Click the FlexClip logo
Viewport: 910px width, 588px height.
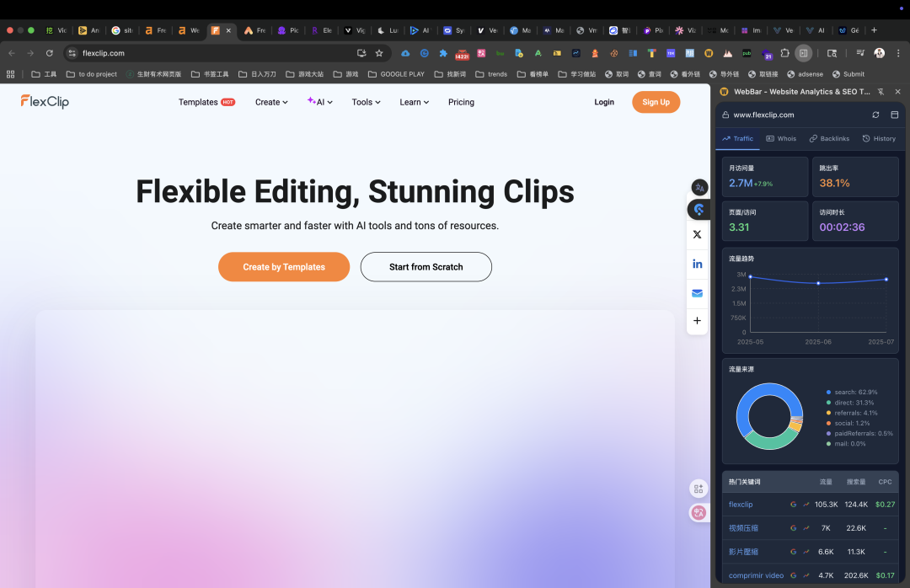pos(45,102)
